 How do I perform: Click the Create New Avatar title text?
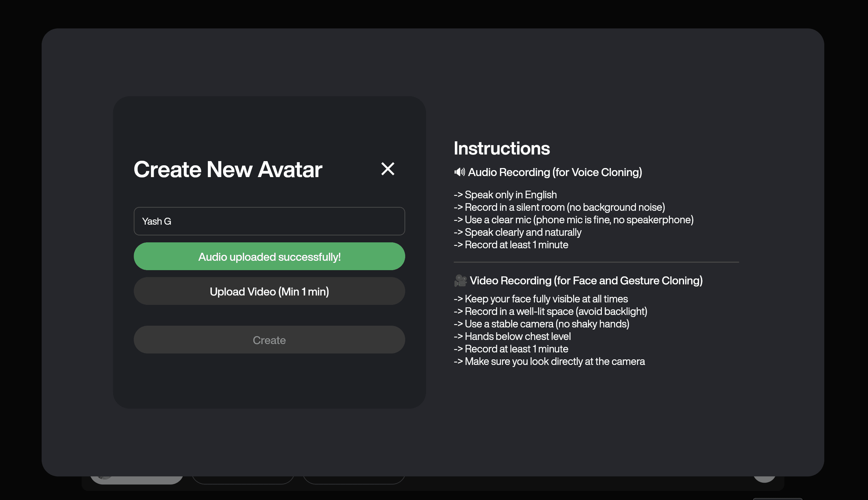pyautogui.click(x=228, y=169)
